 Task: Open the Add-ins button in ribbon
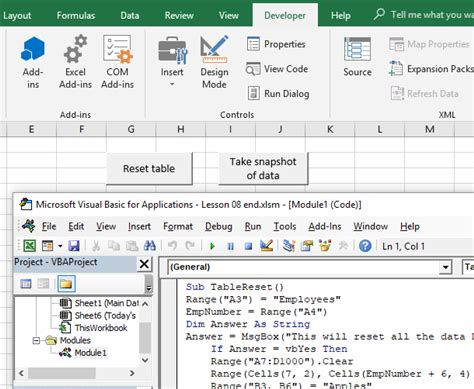[33, 62]
